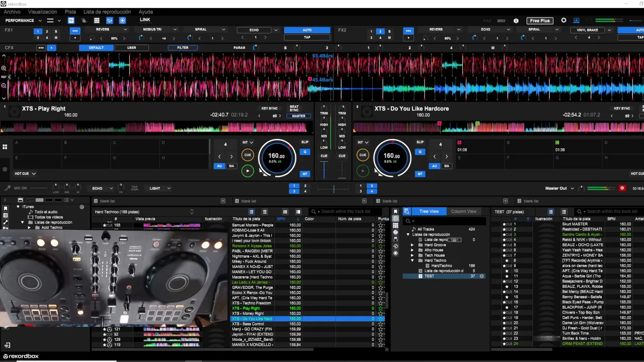
Task: Click the red record button
Action: [622, 188]
